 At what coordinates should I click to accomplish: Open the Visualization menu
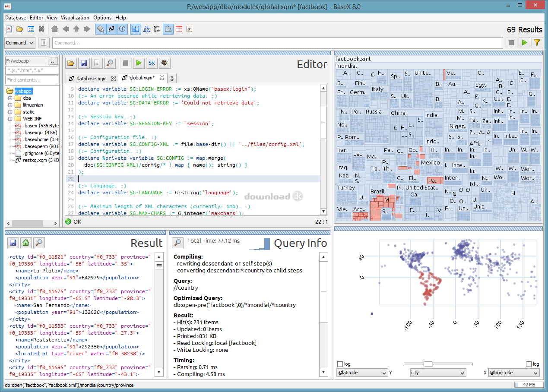coord(75,18)
